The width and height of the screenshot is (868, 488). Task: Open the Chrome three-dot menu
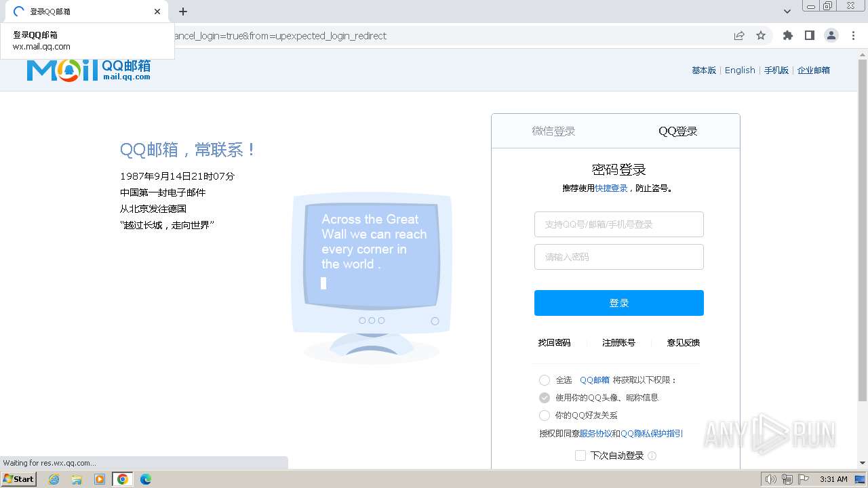(854, 36)
